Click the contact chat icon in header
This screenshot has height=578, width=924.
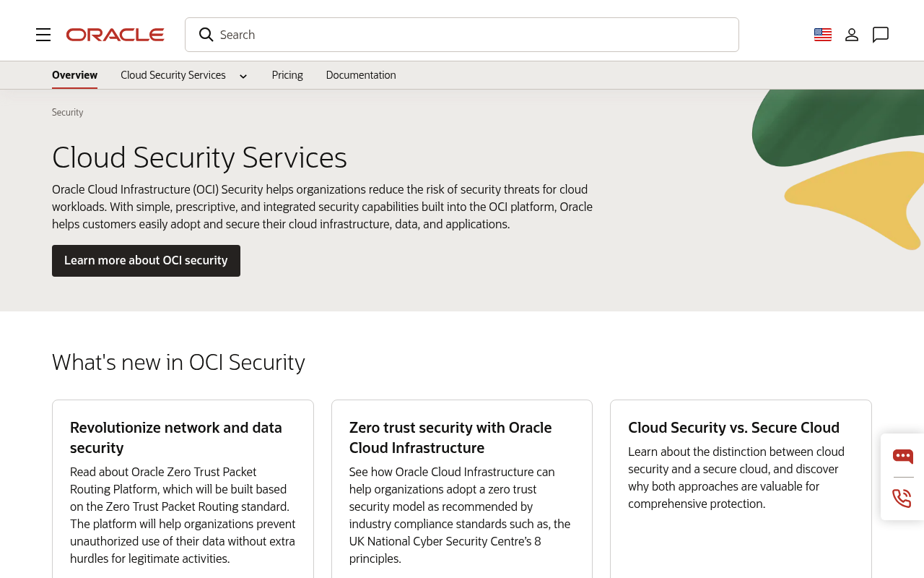pos(881,35)
